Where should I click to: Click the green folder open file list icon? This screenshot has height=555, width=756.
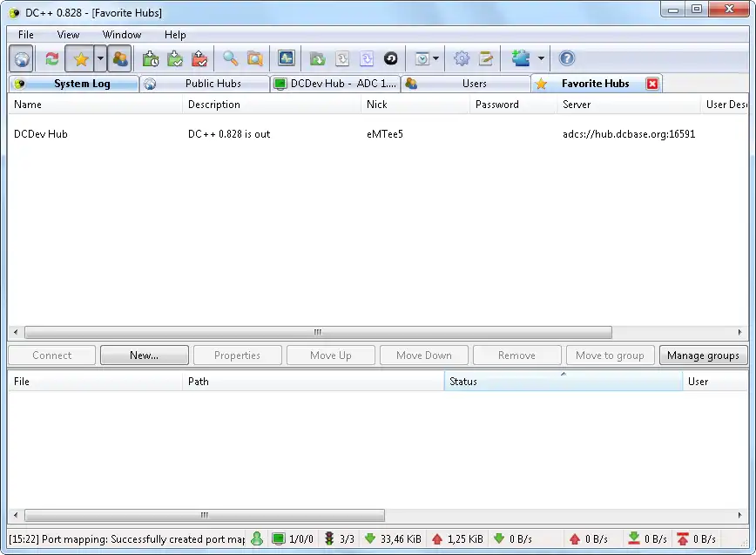coord(317,59)
